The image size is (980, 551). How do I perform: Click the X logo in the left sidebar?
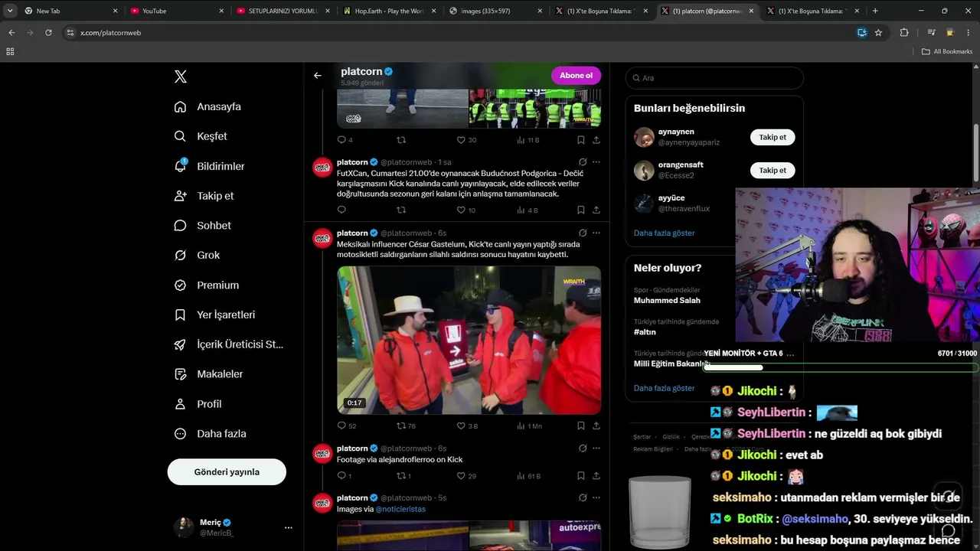pos(181,77)
